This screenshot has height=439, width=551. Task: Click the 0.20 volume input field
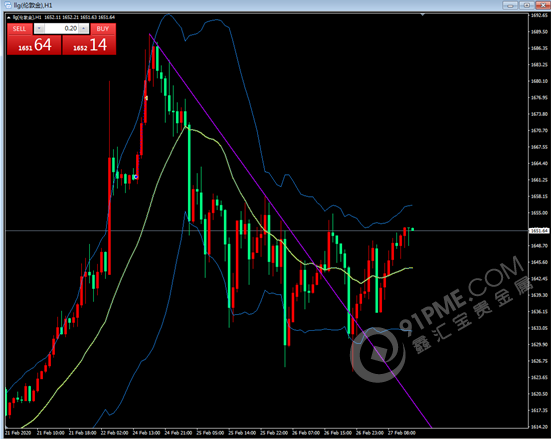point(61,28)
